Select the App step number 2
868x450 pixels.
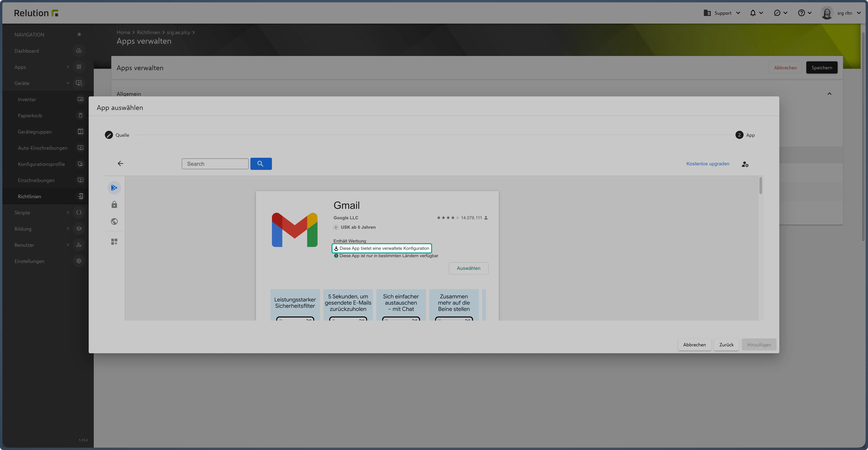pos(739,135)
